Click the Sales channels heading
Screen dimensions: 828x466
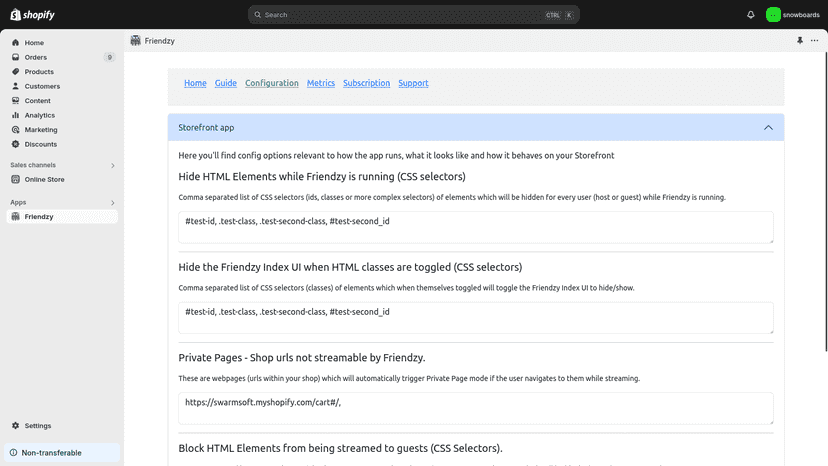pos(33,165)
